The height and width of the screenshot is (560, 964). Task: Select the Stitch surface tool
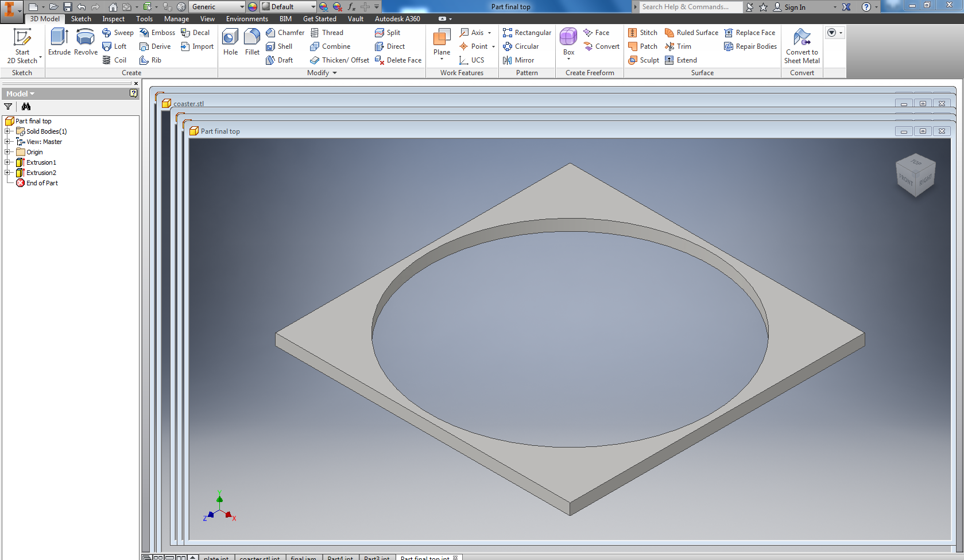tap(642, 33)
